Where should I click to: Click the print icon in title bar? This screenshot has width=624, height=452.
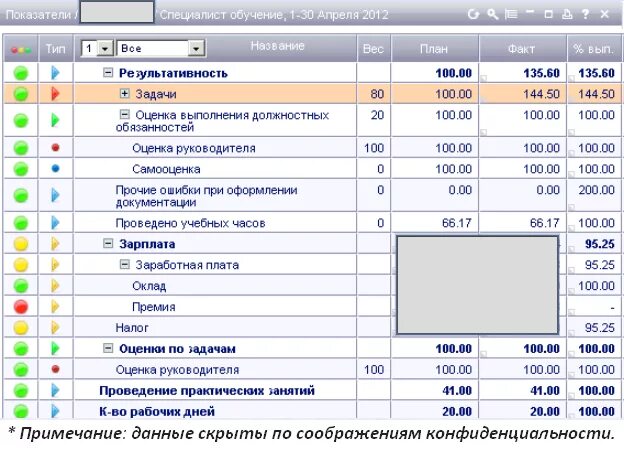pos(567,14)
